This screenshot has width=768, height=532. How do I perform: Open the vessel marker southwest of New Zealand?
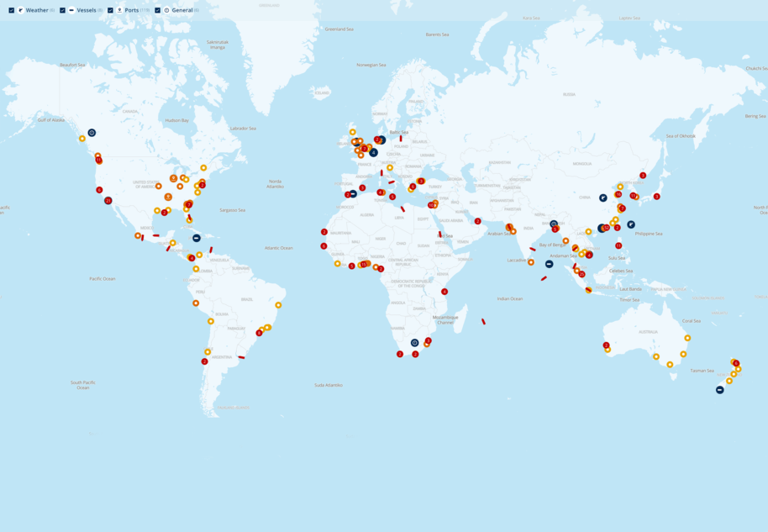[719, 390]
